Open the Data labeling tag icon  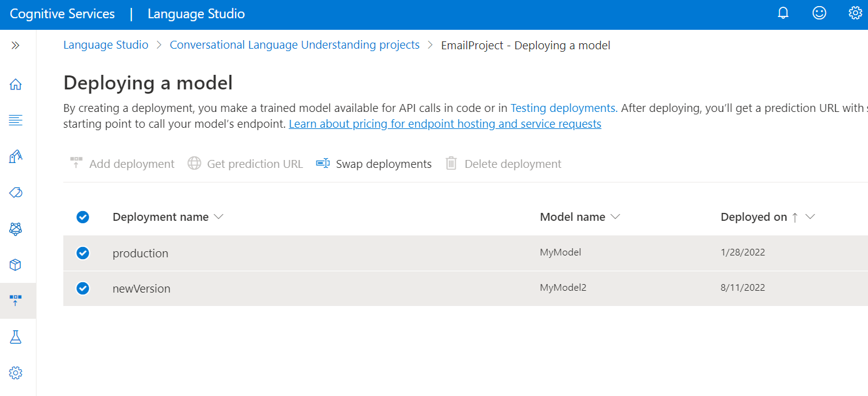[x=16, y=193]
